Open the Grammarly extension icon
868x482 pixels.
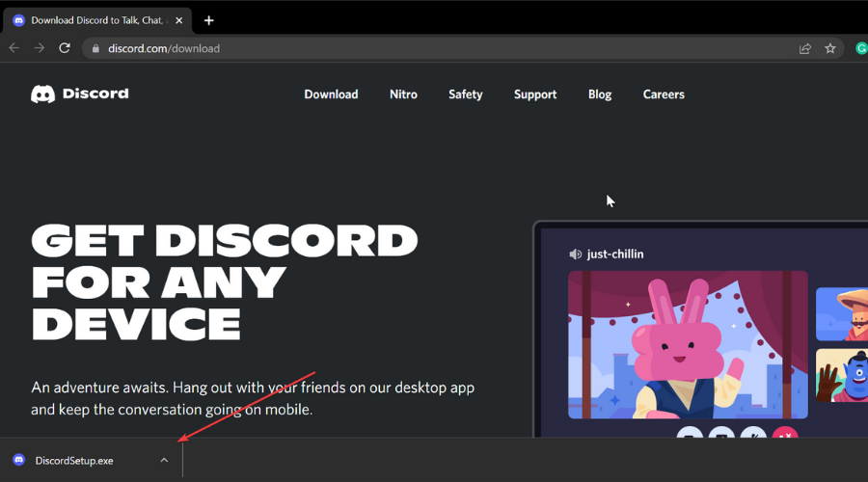tap(861, 49)
